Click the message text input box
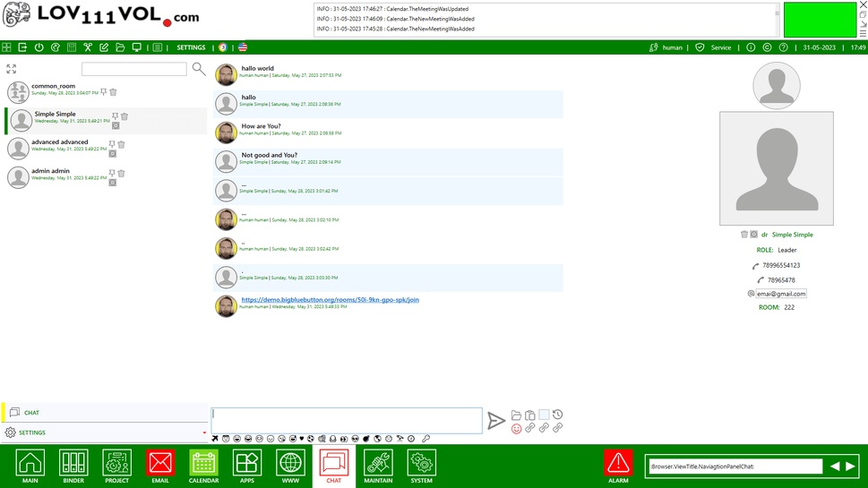868x488 pixels. (x=347, y=421)
